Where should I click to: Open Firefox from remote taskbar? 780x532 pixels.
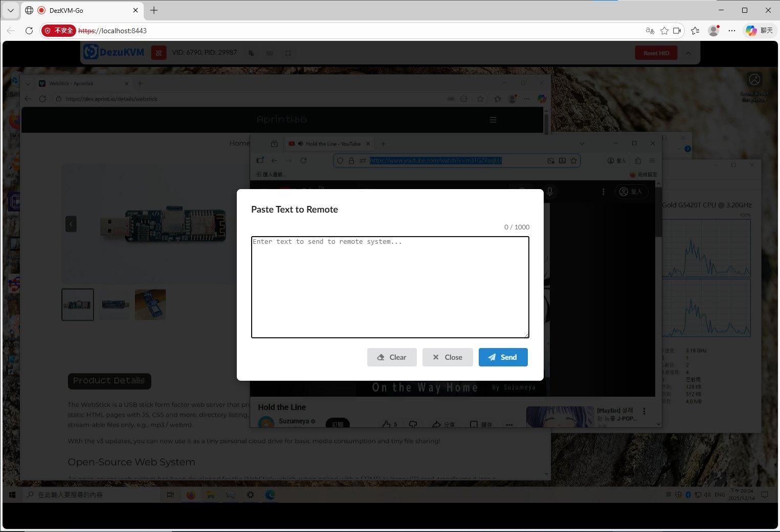tap(191, 495)
